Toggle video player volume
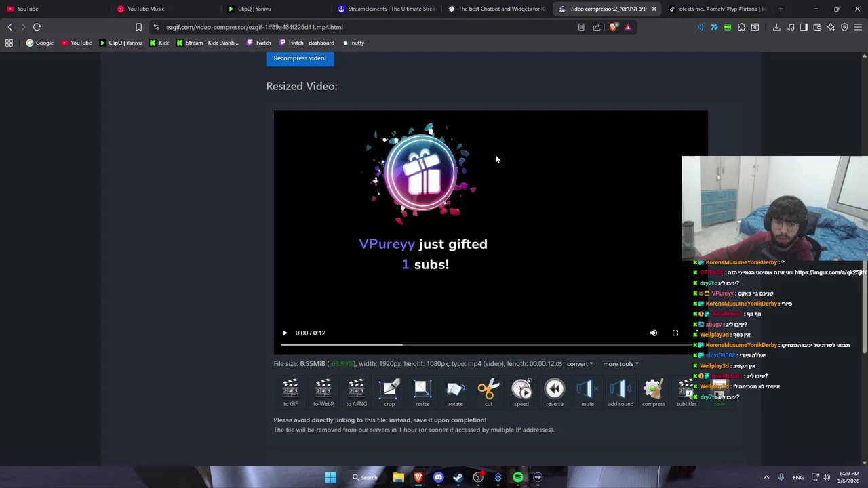Screen dimensions: 868x488 tap(653, 333)
